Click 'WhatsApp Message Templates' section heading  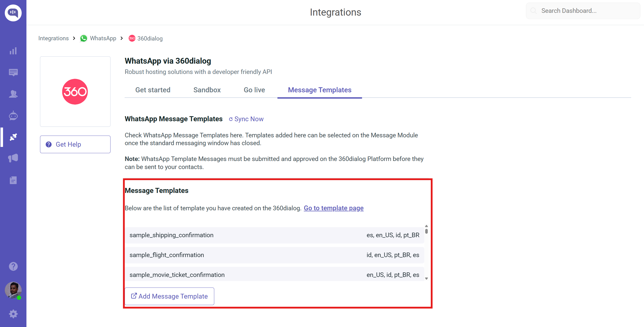point(174,119)
